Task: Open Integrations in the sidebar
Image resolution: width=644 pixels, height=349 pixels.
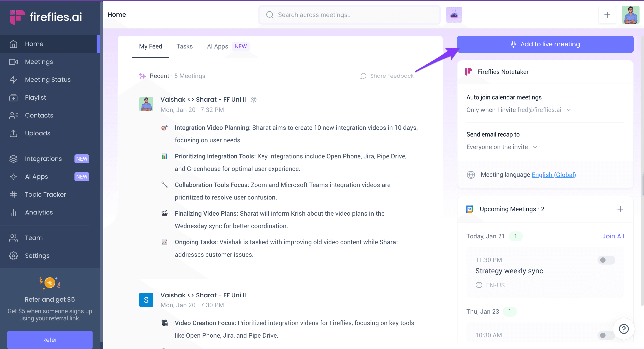Action: coord(50,159)
